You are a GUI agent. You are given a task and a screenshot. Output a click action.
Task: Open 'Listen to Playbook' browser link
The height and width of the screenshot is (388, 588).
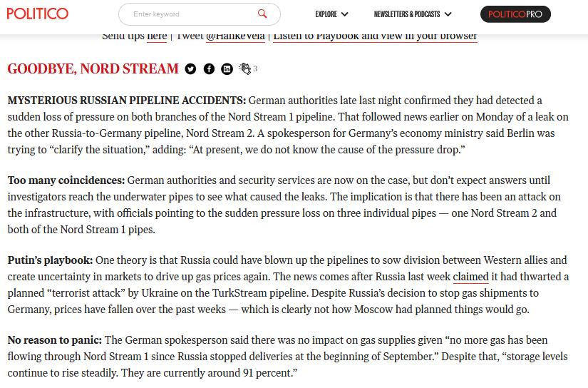point(375,36)
